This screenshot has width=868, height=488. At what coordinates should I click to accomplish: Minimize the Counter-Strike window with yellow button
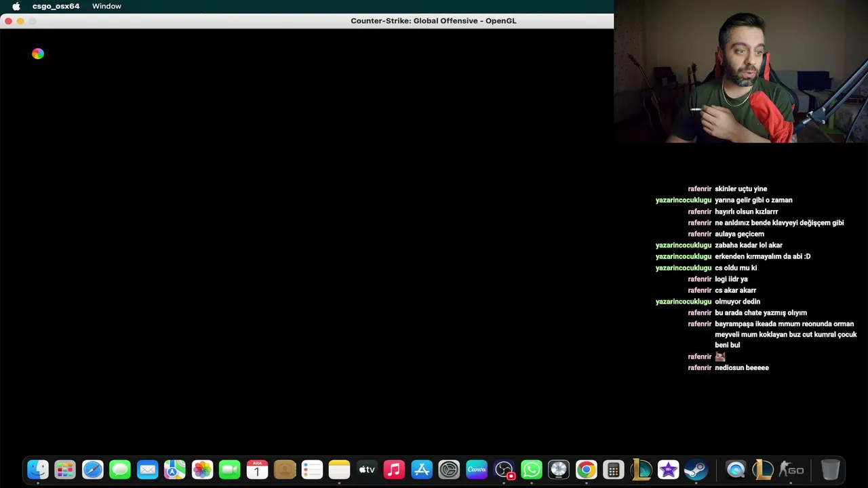coord(20,21)
